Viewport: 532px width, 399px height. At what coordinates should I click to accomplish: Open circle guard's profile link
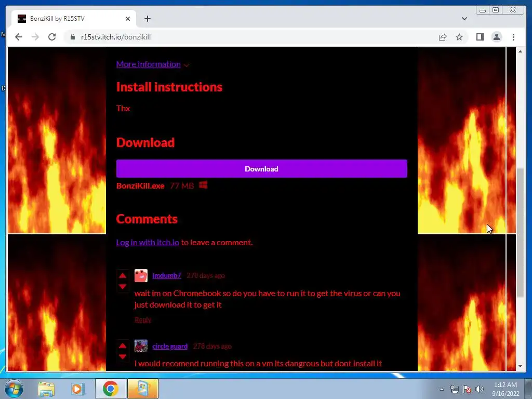(x=170, y=346)
